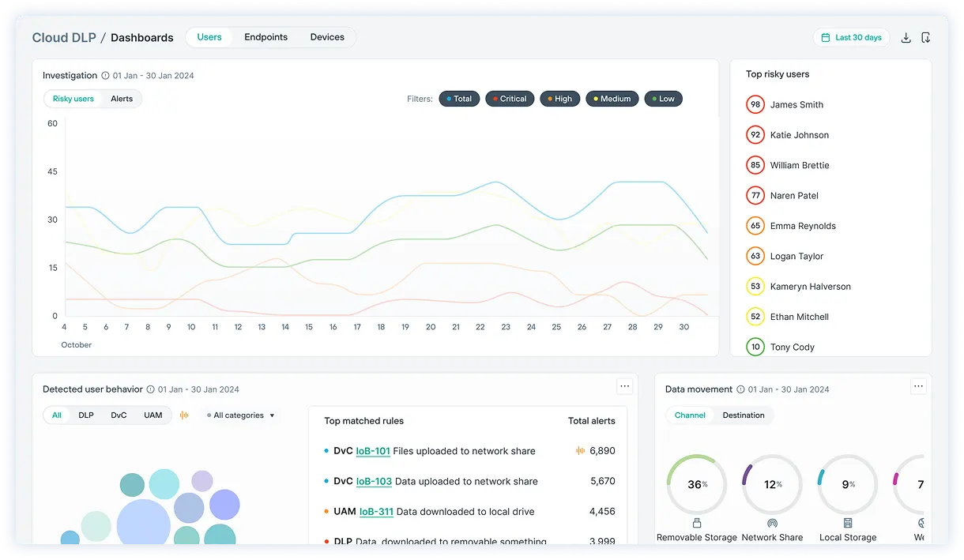The image size is (964, 560).
Task: Toggle the Low filter chip
Action: [x=664, y=99]
